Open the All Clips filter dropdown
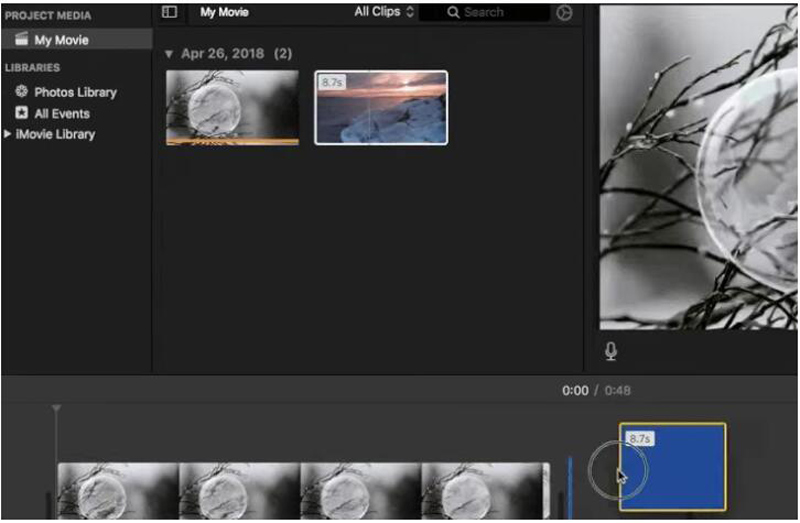Image resolution: width=800 pixels, height=523 pixels. 383,12
